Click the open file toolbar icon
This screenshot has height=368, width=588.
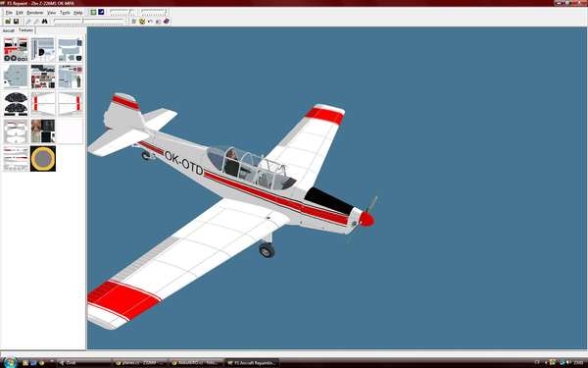[x=8, y=22]
